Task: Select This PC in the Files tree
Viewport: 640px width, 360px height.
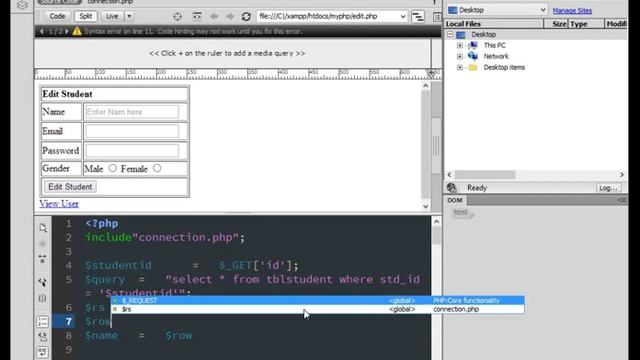Action: pyautogui.click(x=494, y=45)
